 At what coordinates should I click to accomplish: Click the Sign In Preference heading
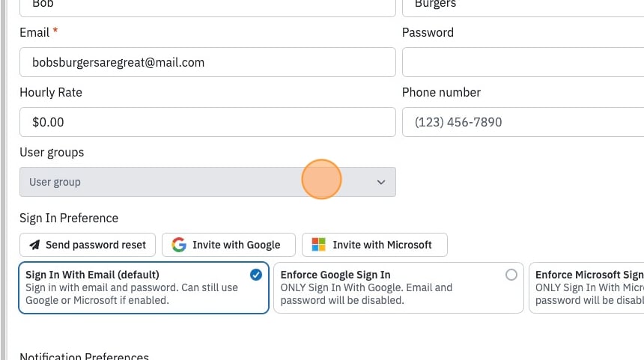pos(69,218)
